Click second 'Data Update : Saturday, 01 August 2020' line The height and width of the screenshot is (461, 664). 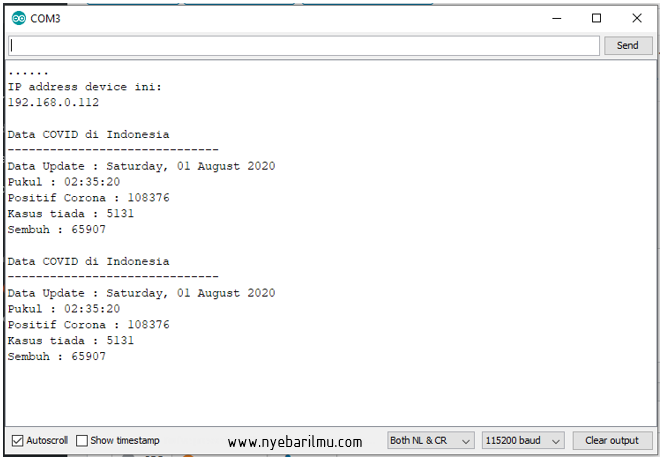(141, 293)
